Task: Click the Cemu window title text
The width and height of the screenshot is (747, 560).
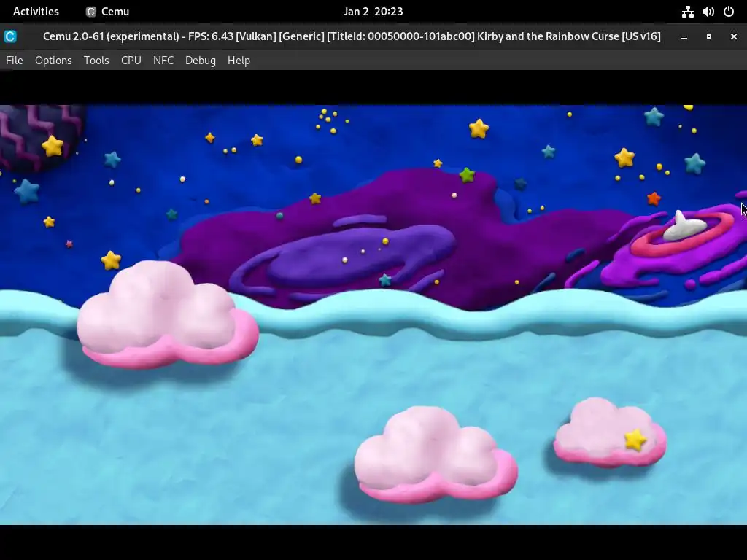Action: click(x=352, y=36)
